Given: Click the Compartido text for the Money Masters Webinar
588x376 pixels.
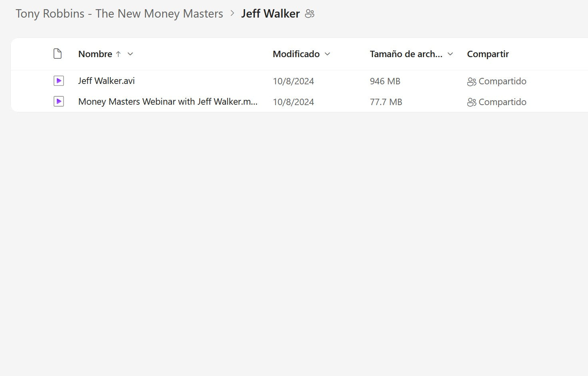Looking at the screenshot, I should (502, 102).
